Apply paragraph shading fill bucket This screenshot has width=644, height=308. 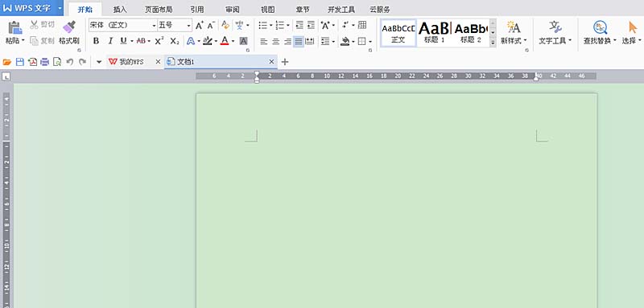(x=345, y=41)
